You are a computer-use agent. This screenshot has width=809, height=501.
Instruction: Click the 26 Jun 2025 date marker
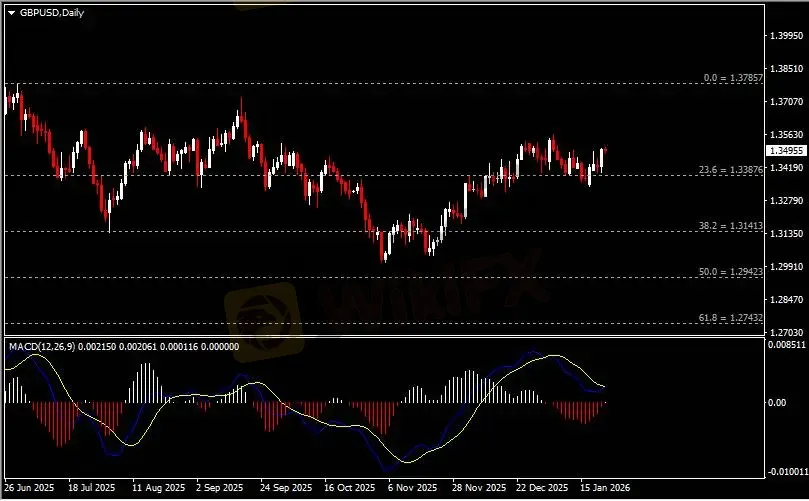point(27,490)
